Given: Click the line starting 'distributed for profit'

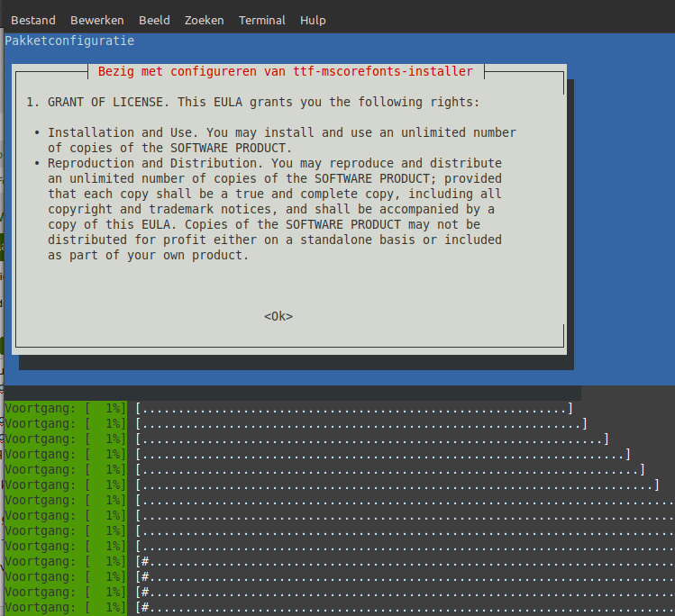Looking at the screenshot, I should coord(275,240).
